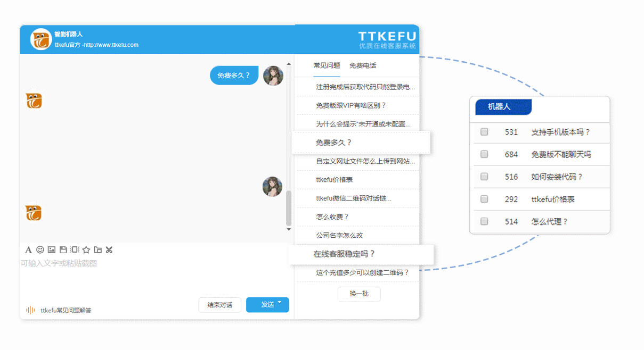Open the font style (A) tool
Screen dimensions: 644x350
pyautogui.click(x=28, y=249)
